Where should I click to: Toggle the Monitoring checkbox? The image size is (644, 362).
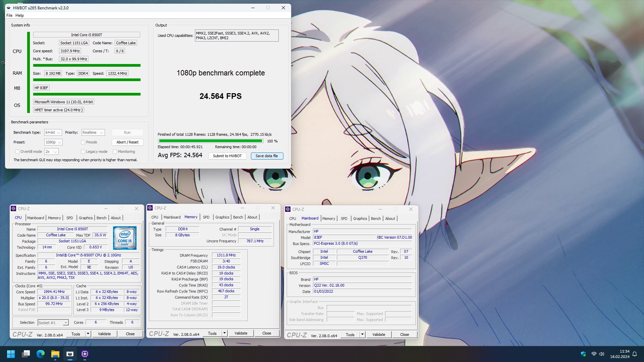[x=115, y=152]
